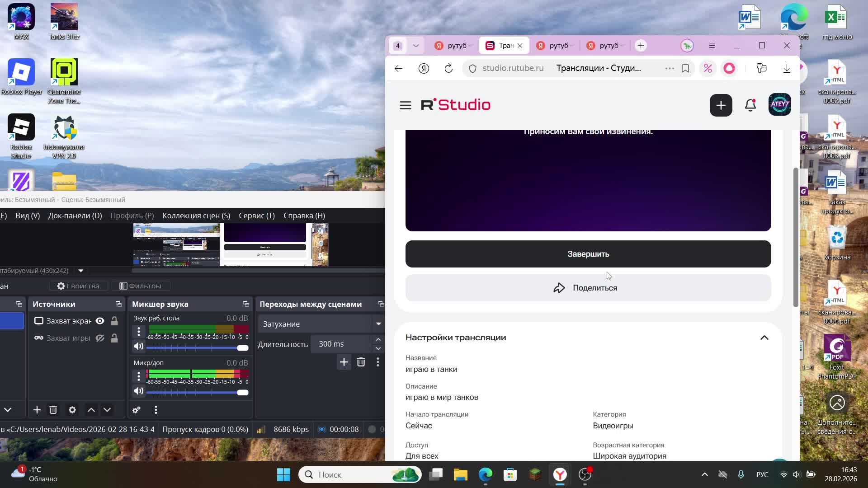This screenshot has height=488, width=868.
Task: Add a new source with the plus icon
Action: coord(37,410)
